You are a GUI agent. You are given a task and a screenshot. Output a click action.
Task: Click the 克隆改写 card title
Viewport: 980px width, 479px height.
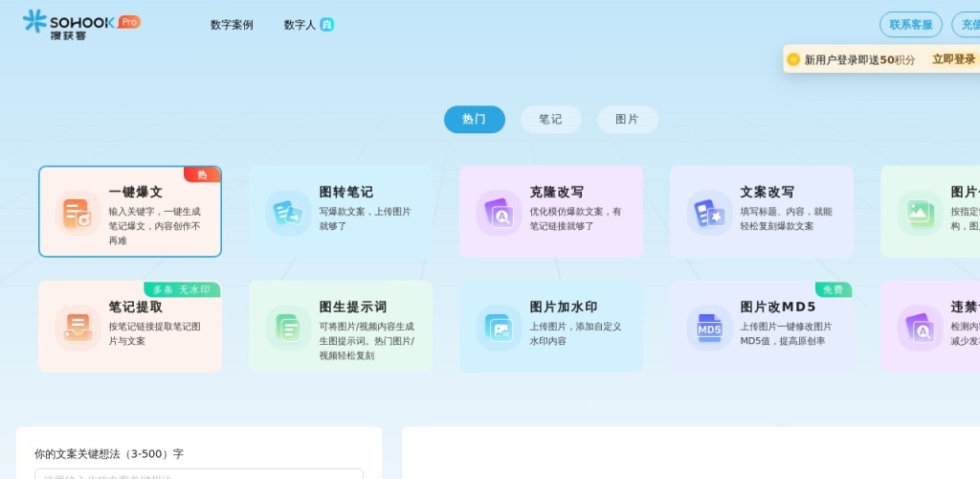(x=556, y=192)
